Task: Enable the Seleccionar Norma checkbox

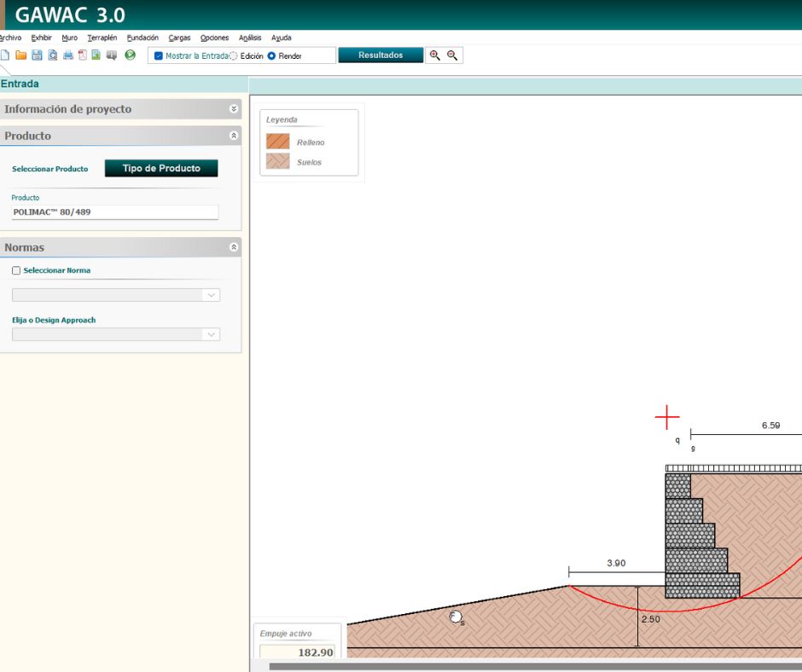Action: pos(16,270)
